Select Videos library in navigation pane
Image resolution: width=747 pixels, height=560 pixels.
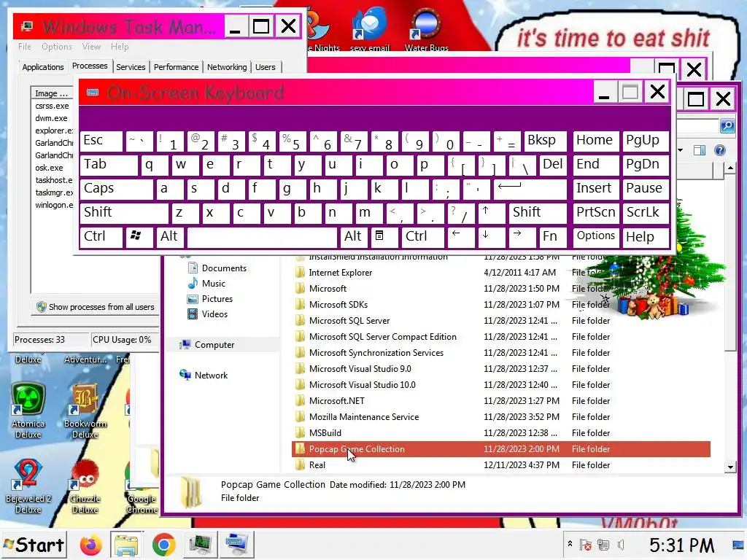click(207, 314)
